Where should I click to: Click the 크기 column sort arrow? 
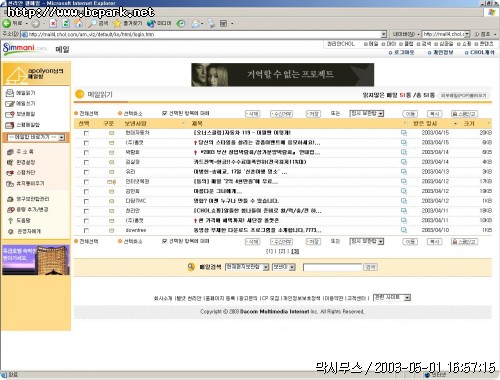(x=489, y=124)
